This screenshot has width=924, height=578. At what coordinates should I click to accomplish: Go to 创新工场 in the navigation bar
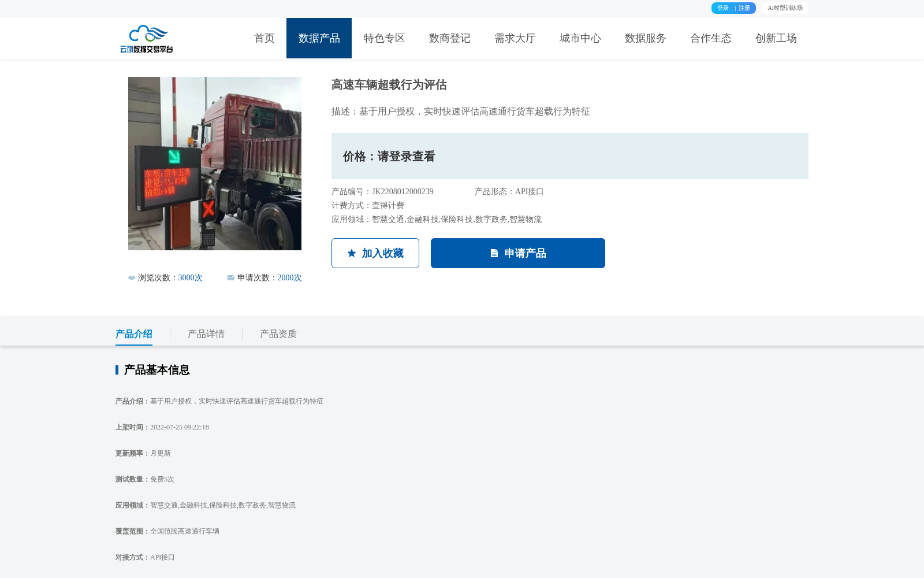click(x=776, y=38)
